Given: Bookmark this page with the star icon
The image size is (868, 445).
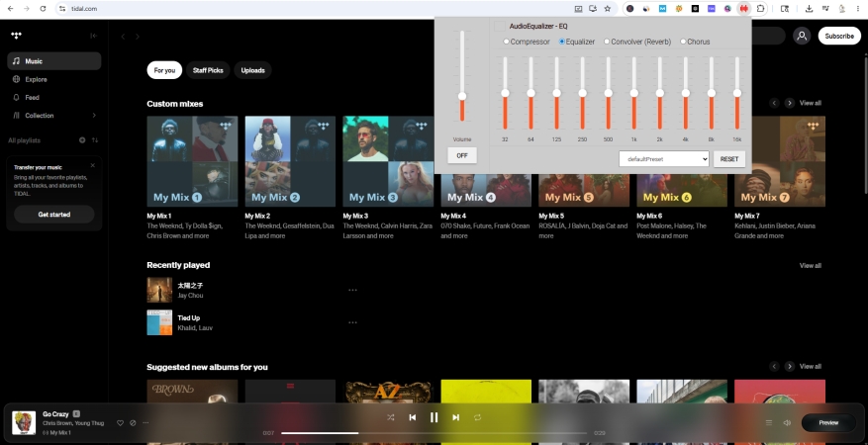Looking at the screenshot, I should pos(608,9).
